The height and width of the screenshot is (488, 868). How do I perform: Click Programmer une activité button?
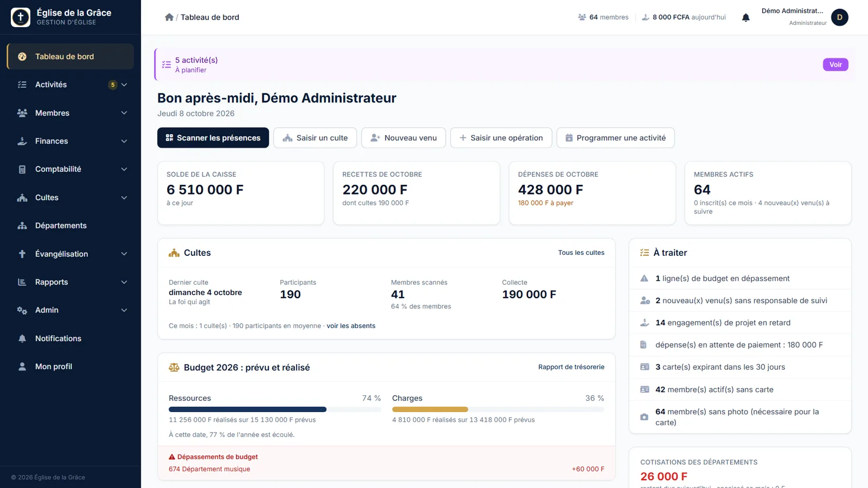[616, 138]
